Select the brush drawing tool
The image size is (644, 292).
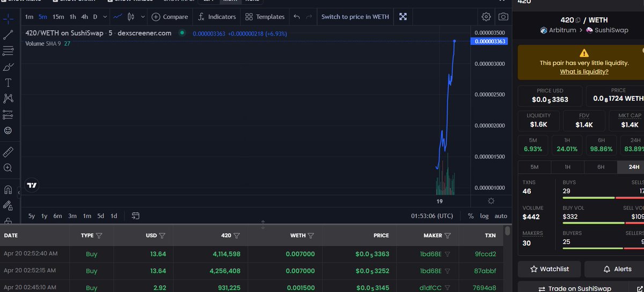click(x=8, y=67)
